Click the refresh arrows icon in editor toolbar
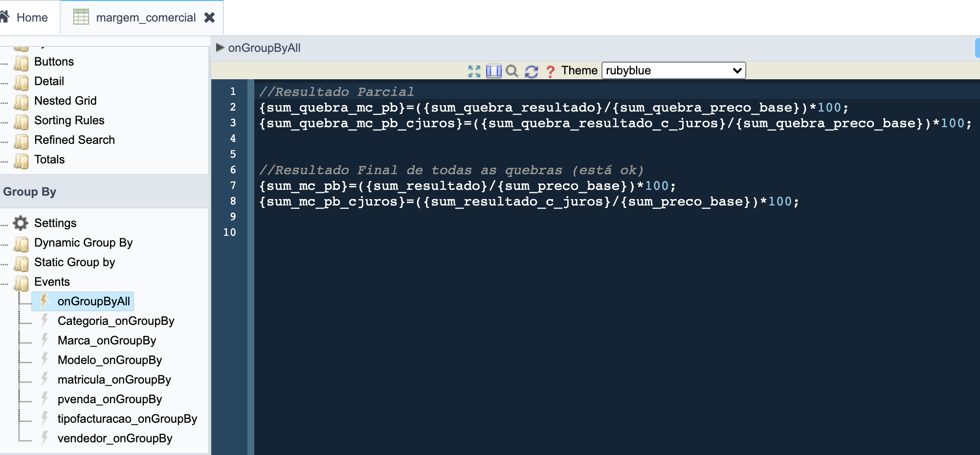This screenshot has width=980, height=455. [531, 71]
